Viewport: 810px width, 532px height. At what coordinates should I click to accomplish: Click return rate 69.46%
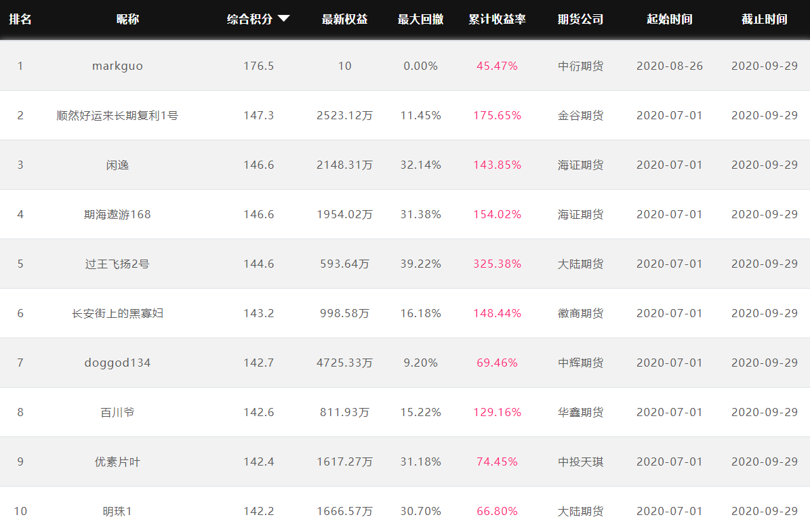click(x=497, y=363)
